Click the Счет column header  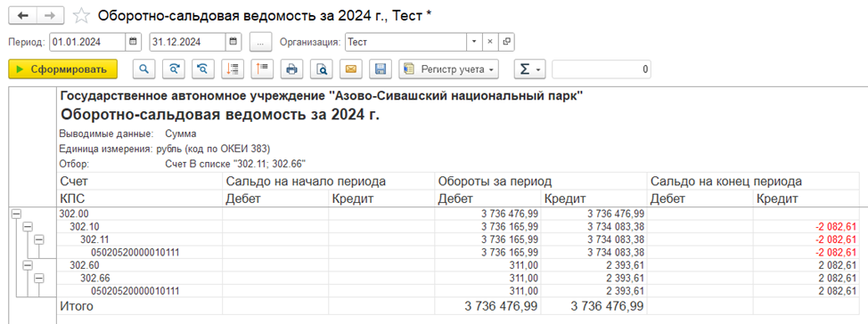140,182
